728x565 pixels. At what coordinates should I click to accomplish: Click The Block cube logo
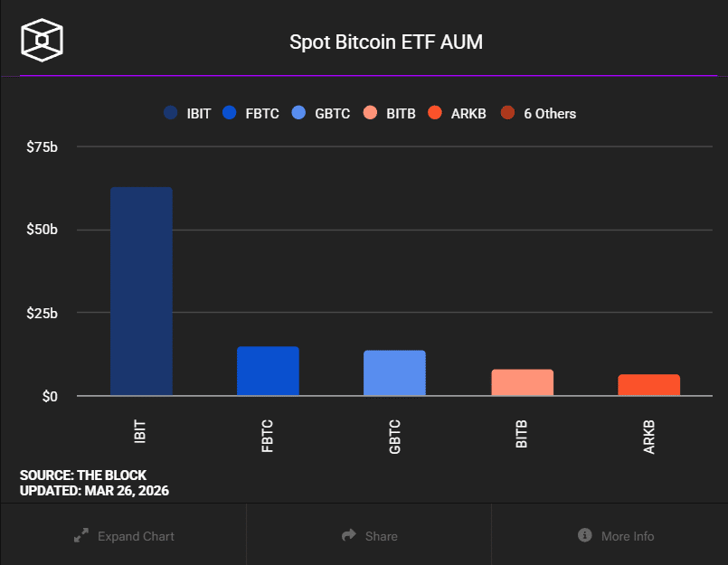(x=42, y=41)
